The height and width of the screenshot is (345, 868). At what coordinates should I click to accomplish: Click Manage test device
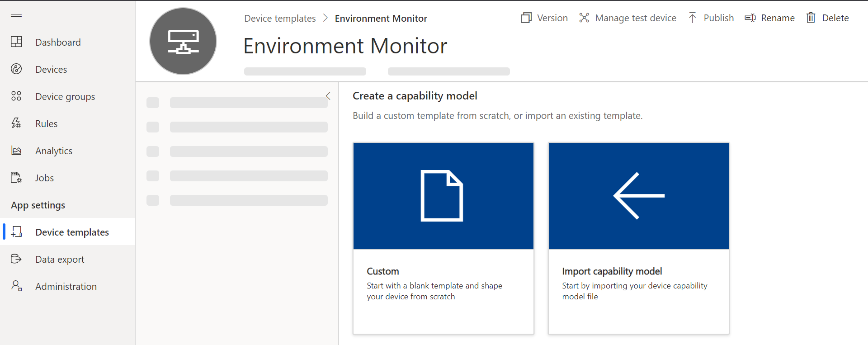628,18
